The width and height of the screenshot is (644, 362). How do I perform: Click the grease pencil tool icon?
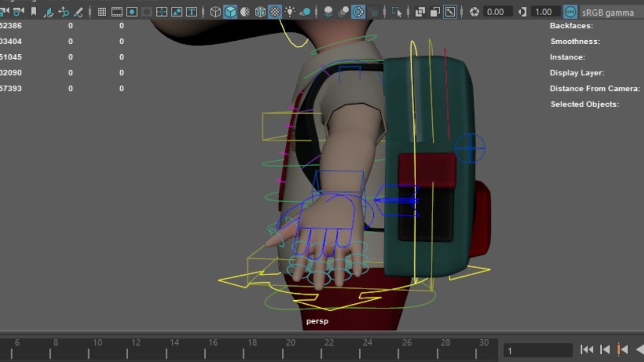coord(78,12)
